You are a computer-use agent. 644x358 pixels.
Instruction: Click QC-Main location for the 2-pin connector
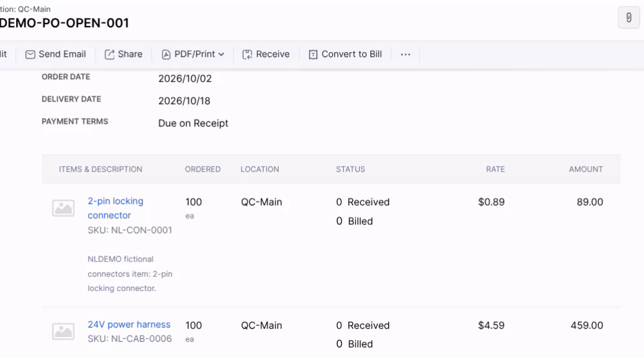261,202
